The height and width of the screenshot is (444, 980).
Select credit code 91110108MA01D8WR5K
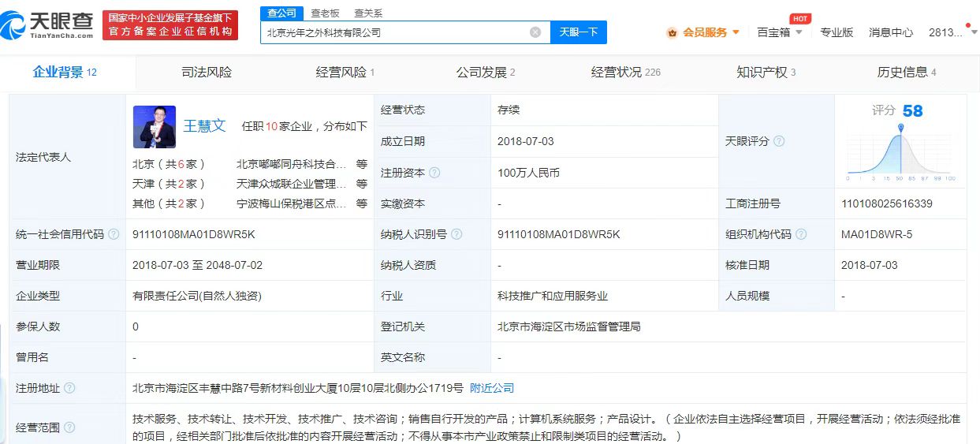[194, 234]
